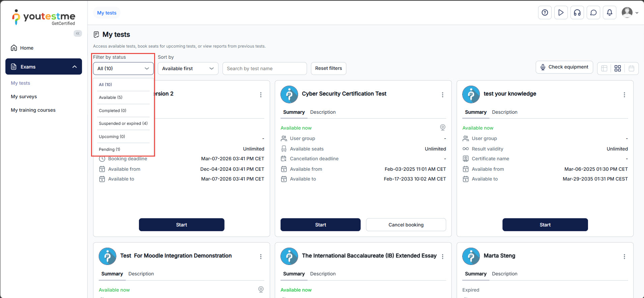Switch to table list view

[604, 69]
